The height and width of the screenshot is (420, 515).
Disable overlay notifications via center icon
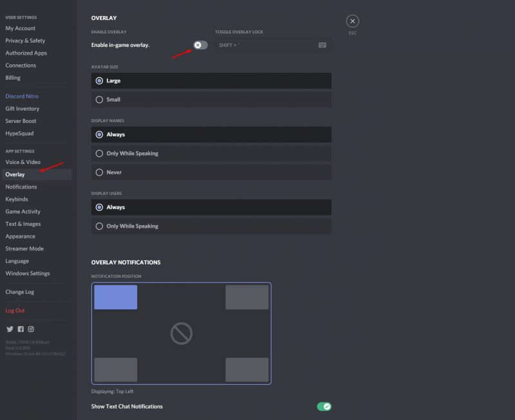coord(182,333)
